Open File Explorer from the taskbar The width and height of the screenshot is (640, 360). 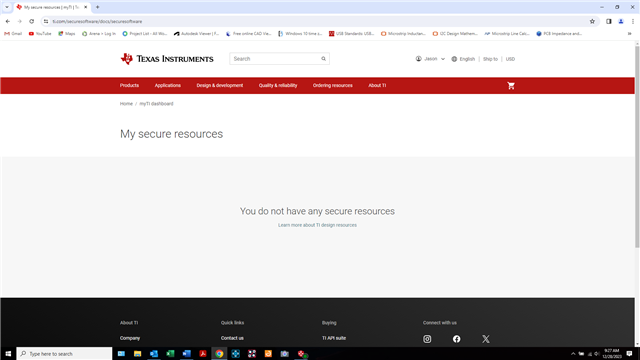click(138, 353)
